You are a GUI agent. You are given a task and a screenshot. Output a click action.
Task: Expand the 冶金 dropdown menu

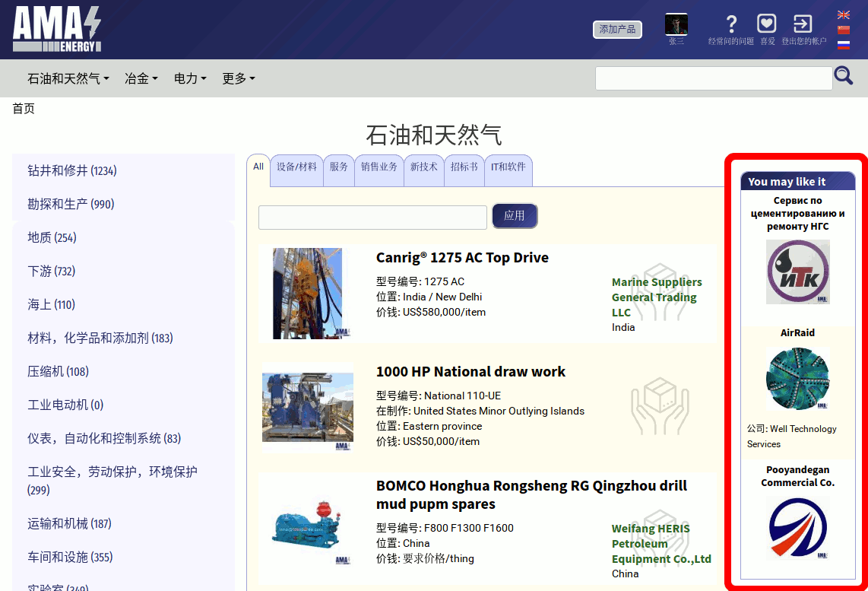click(x=141, y=78)
